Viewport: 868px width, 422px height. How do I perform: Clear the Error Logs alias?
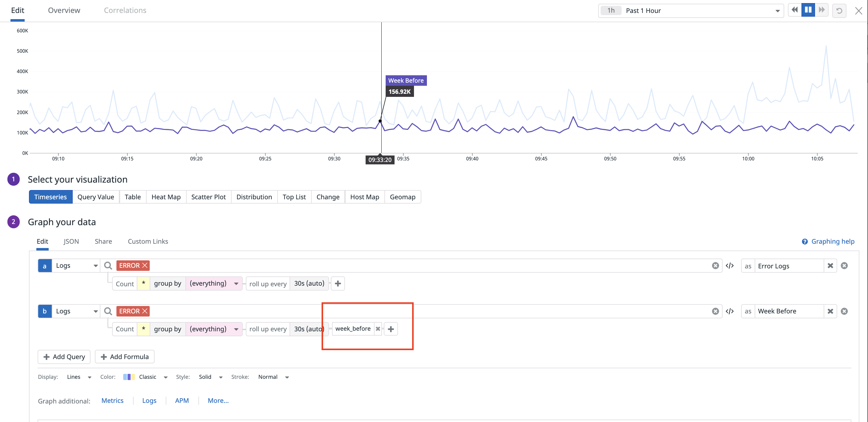coord(830,266)
